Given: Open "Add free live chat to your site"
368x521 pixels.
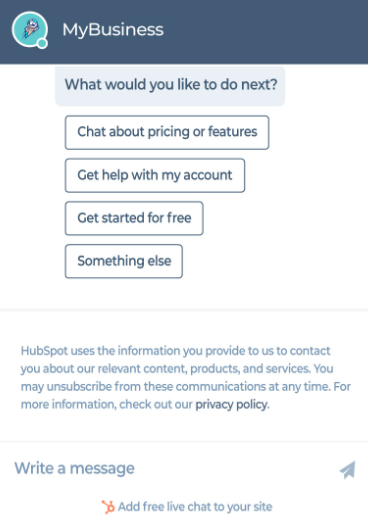Looking at the screenshot, I should click(x=195, y=507).
